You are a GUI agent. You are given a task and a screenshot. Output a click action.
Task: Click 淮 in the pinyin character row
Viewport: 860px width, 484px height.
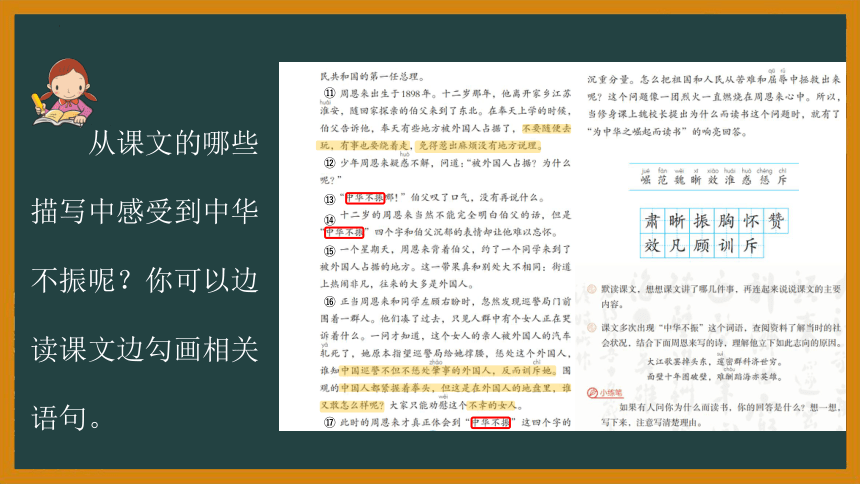pyautogui.click(x=730, y=180)
